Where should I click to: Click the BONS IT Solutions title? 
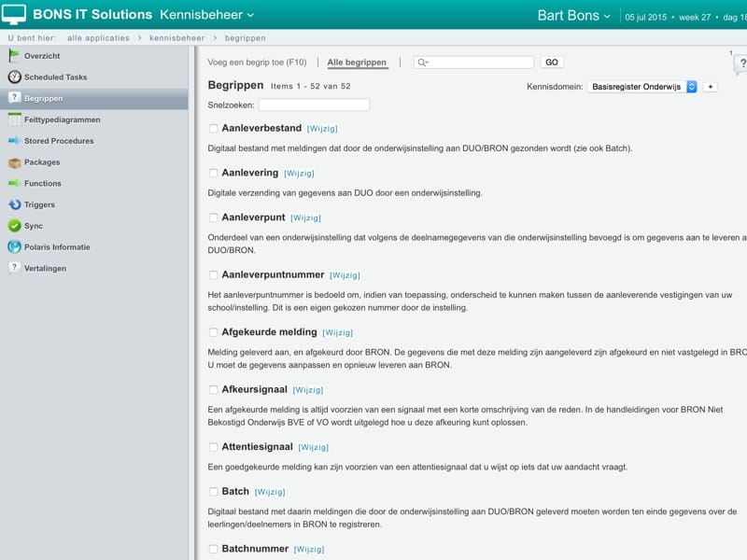tap(92, 14)
